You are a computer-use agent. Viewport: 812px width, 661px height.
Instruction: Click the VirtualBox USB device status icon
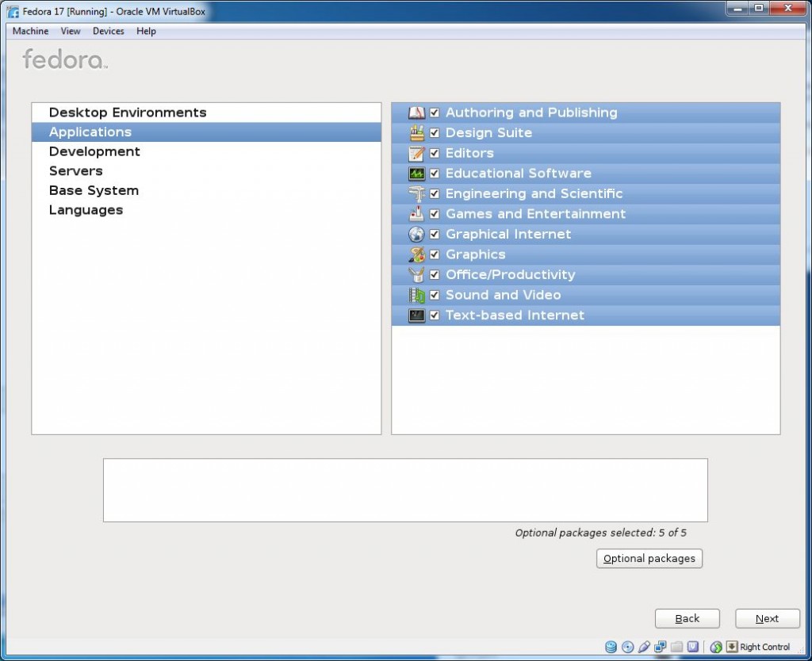click(644, 647)
